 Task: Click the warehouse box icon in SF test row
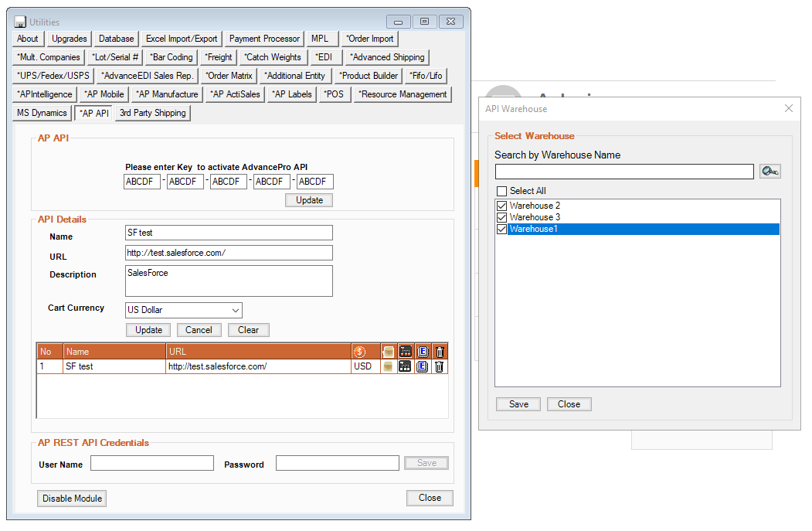389,366
